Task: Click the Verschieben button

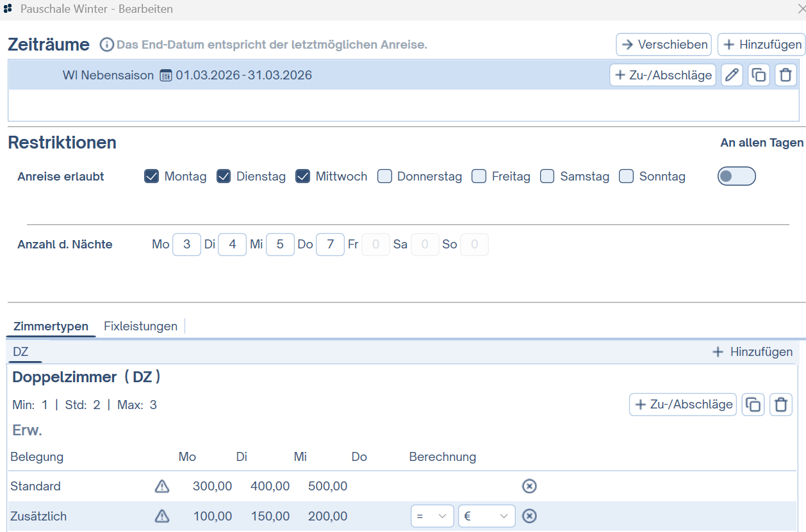Action: pyautogui.click(x=664, y=45)
